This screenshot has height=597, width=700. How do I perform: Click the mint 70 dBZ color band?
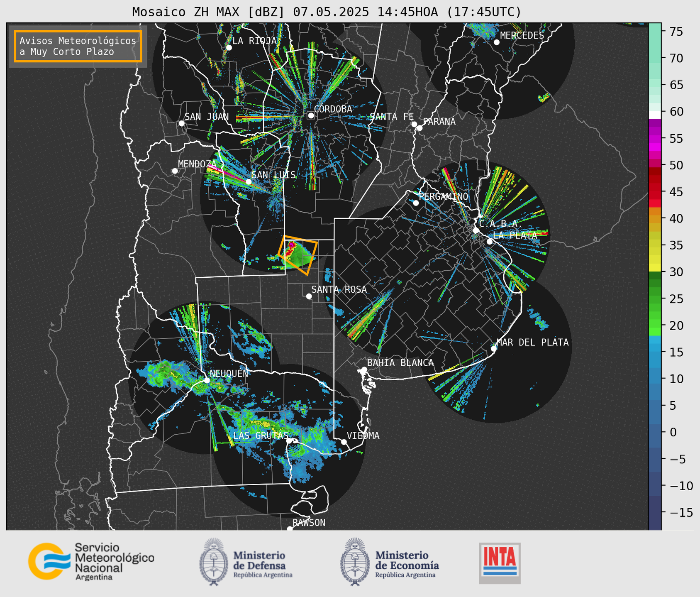(x=655, y=58)
